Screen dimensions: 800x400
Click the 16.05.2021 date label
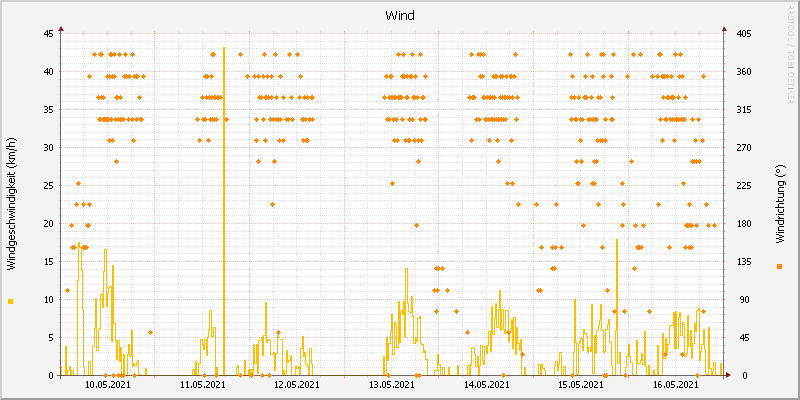676,384
